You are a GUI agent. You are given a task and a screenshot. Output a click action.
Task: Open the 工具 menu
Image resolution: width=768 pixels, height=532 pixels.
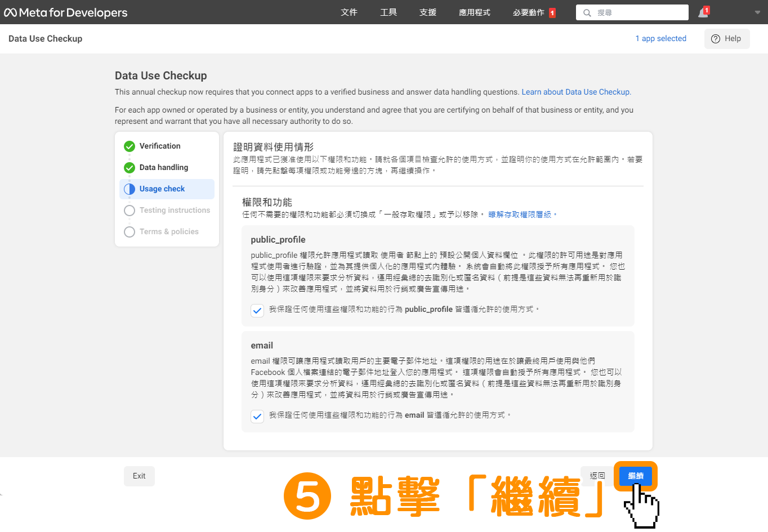(389, 12)
